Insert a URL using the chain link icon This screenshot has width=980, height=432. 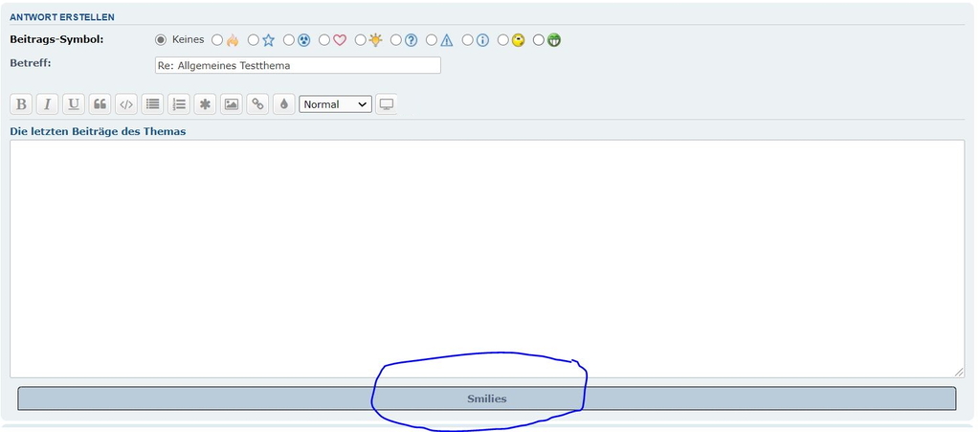point(257,104)
